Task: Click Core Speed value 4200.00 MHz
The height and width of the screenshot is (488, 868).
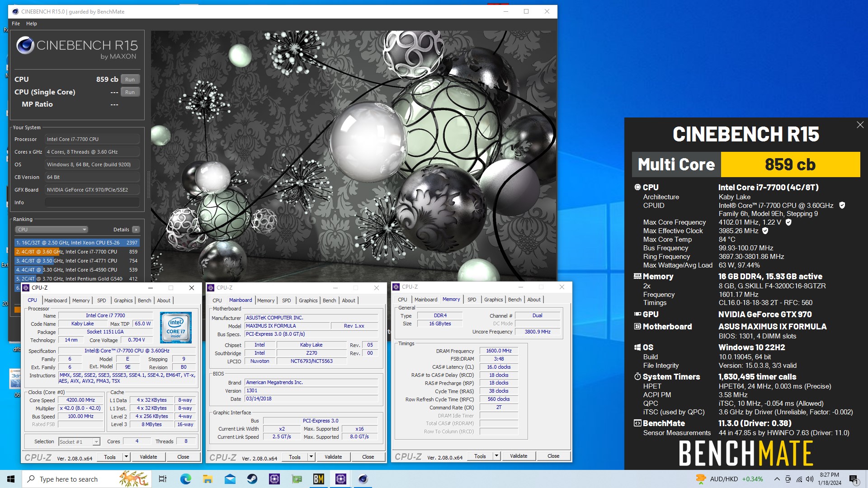Action: [x=80, y=400]
